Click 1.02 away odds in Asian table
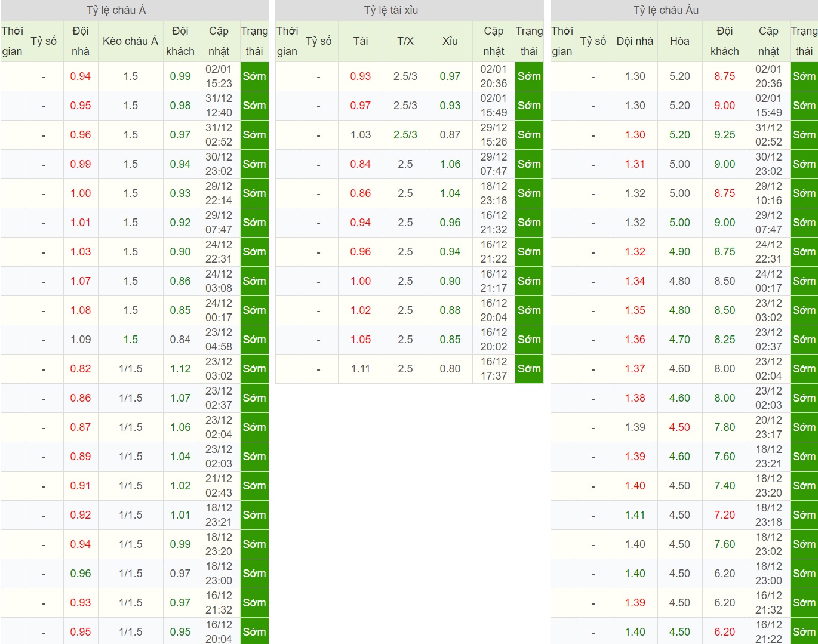The image size is (818, 644). [180, 486]
